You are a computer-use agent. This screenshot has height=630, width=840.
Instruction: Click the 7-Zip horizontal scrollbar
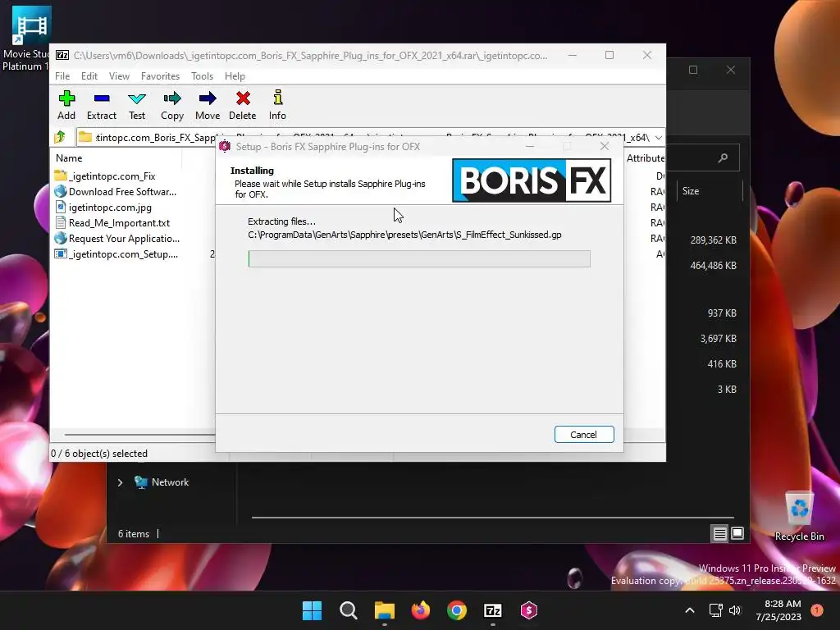(139, 435)
